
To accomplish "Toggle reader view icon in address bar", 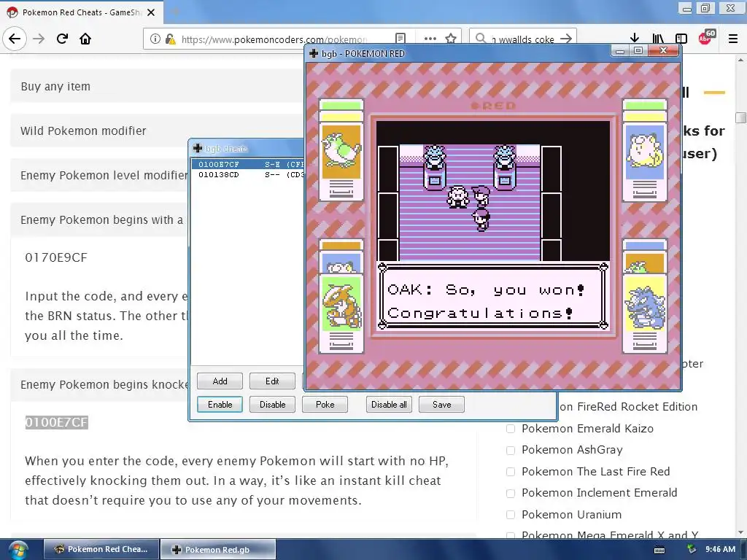I will (x=400, y=39).
